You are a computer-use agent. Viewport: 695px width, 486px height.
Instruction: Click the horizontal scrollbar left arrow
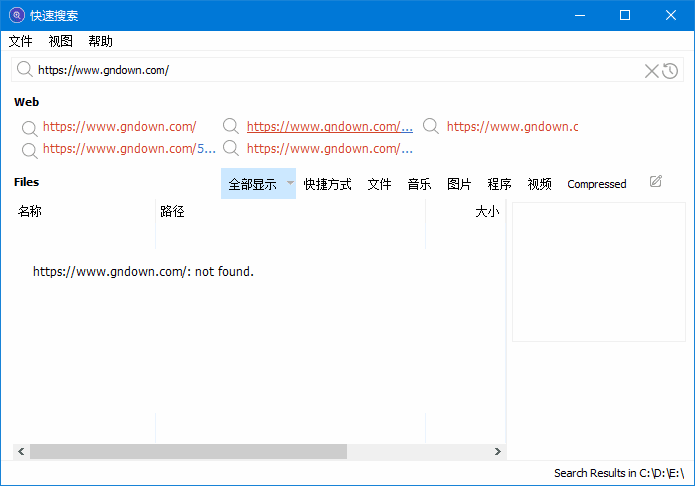21,451
